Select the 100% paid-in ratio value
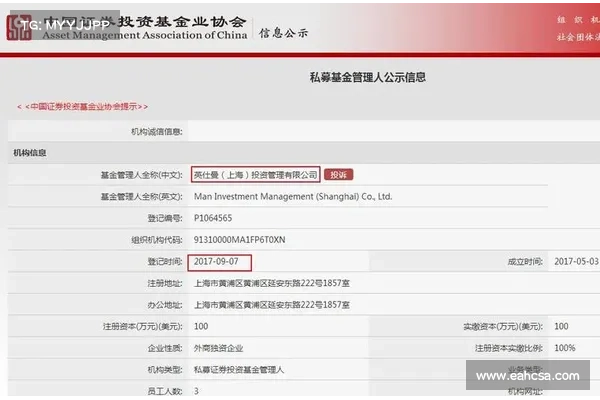This screenshot has height=400, width=600. pyautogui.click(x=565, y=348)
